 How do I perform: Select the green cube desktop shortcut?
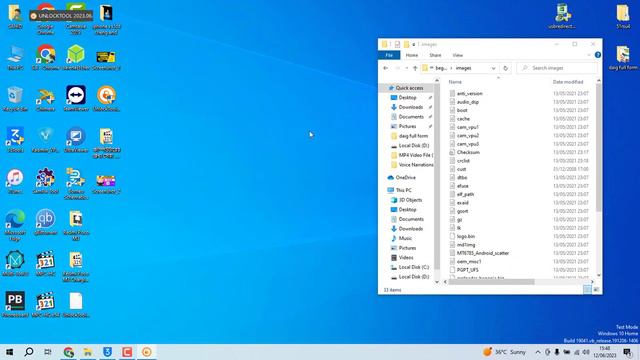(x=76, y=57)
